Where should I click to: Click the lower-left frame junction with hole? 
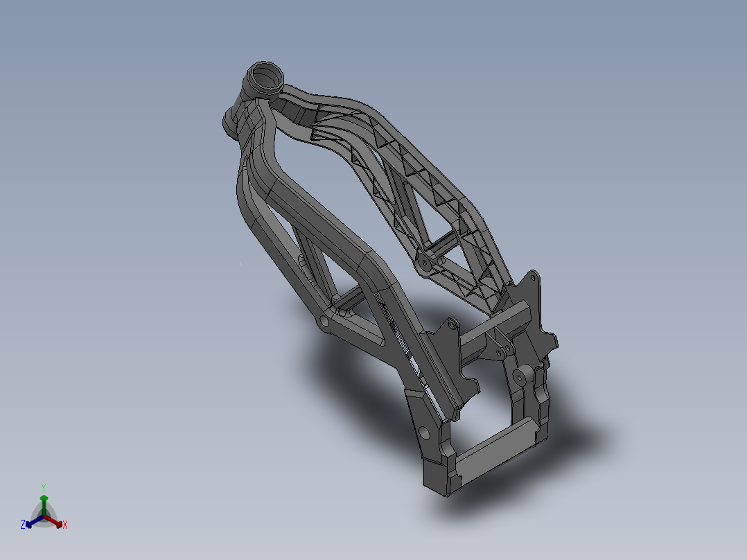click(326, 322)
